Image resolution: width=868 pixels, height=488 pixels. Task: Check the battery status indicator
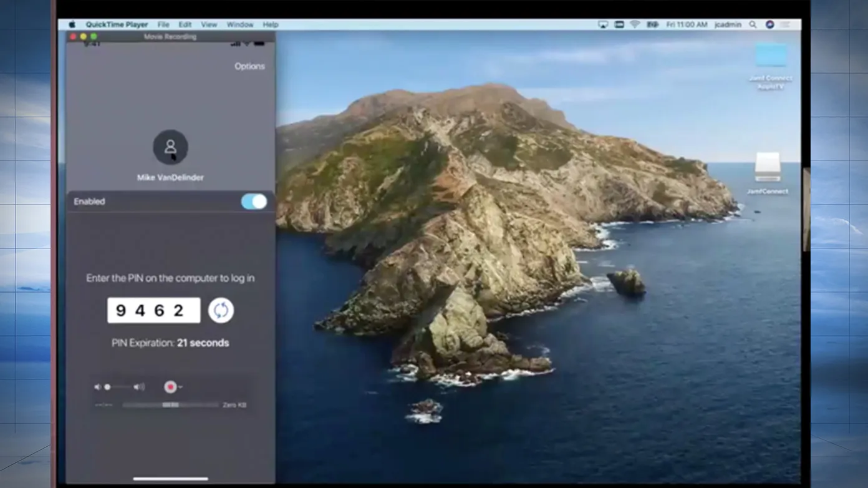[653, 24]
